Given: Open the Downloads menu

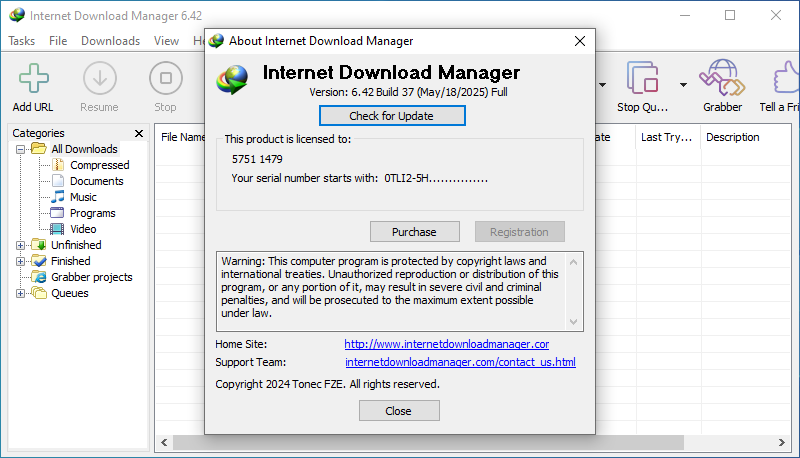Looking at the screenshot, I should pyautogui.click(x=110, y=41).
